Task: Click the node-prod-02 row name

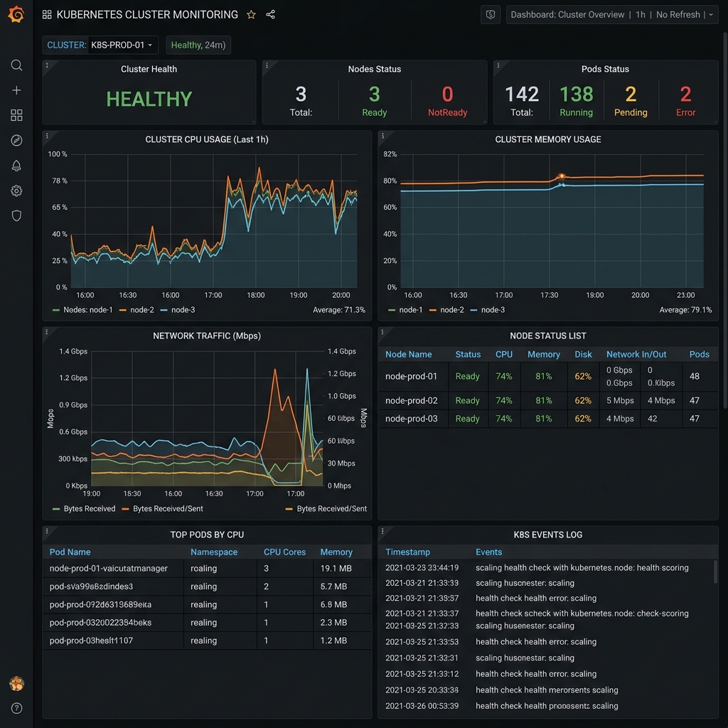Action: tap(412, 400)
